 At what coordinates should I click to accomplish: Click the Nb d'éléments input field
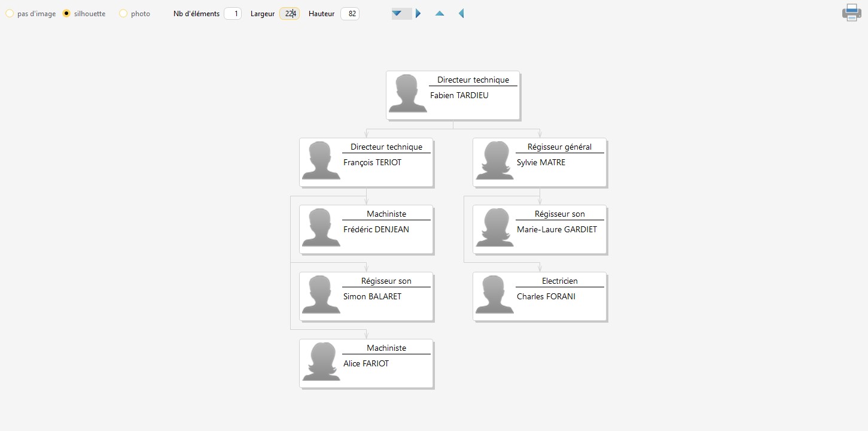[x=233, y=14]
